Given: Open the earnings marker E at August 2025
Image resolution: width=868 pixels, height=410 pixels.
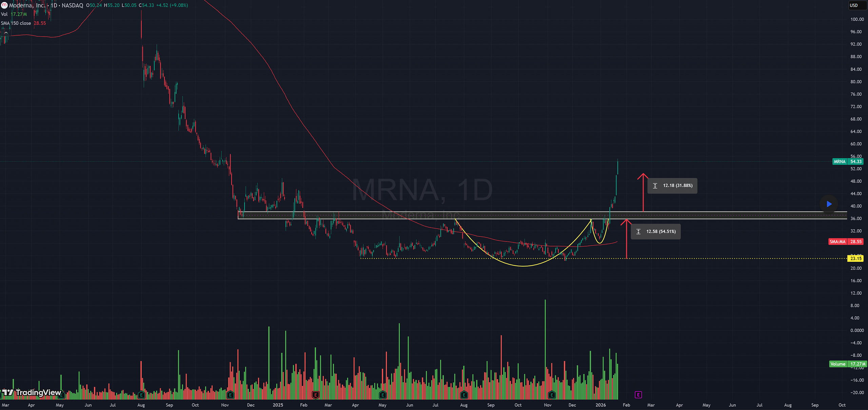Looking at the screenshot, I should pos(464,395).
